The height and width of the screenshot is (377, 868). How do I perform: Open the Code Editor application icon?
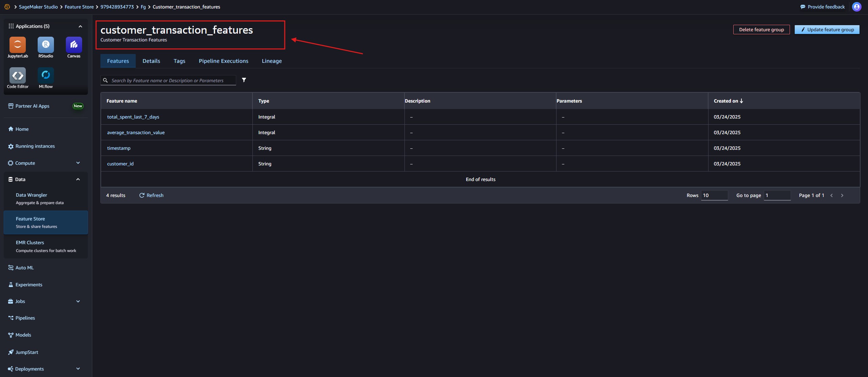tap(18, 75)
